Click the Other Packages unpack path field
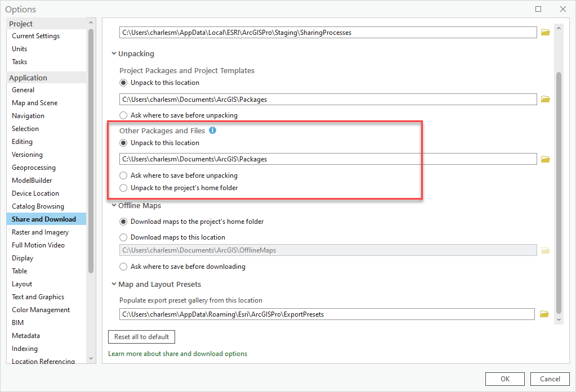576x392 pixels. [328, 159]
